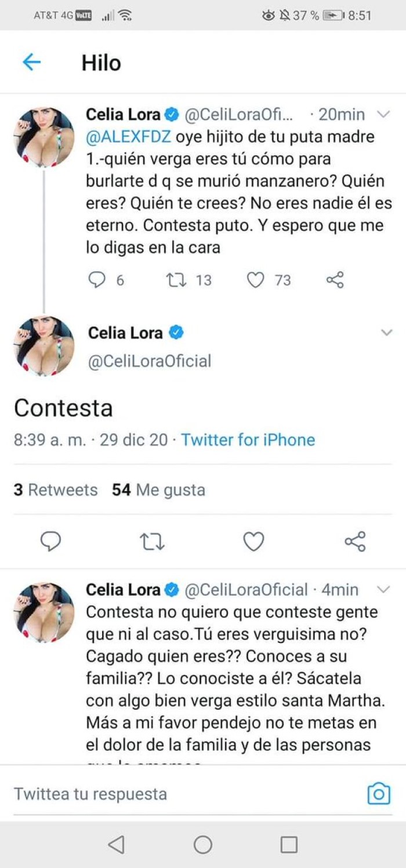This screenshot has width=406, height=868.
Task: Like the first tweet with 73 likes
Action: (x=255, y=281)
